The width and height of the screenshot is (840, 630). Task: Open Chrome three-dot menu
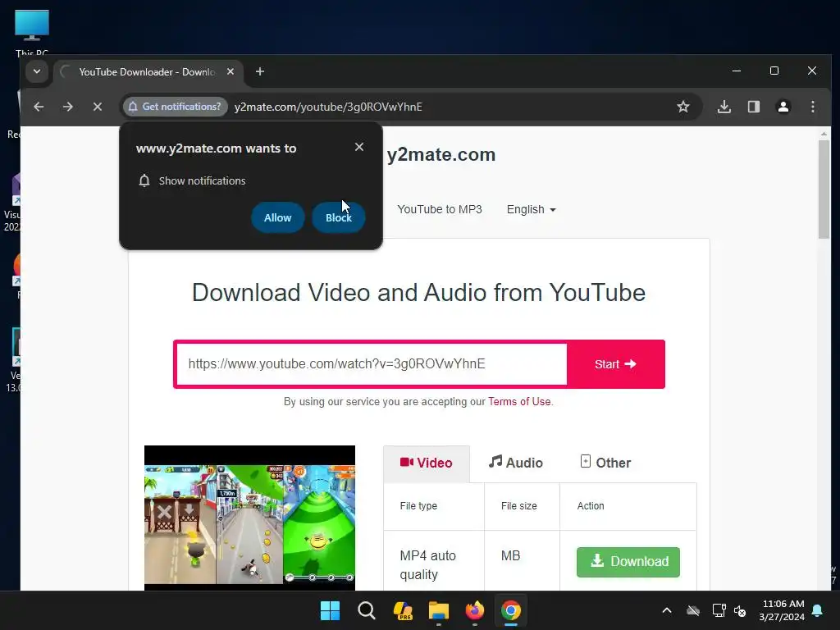coord(813,107)
